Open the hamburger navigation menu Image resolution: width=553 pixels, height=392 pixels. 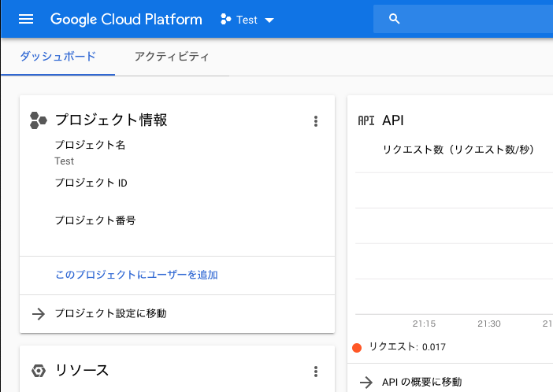tap(26, 19)
